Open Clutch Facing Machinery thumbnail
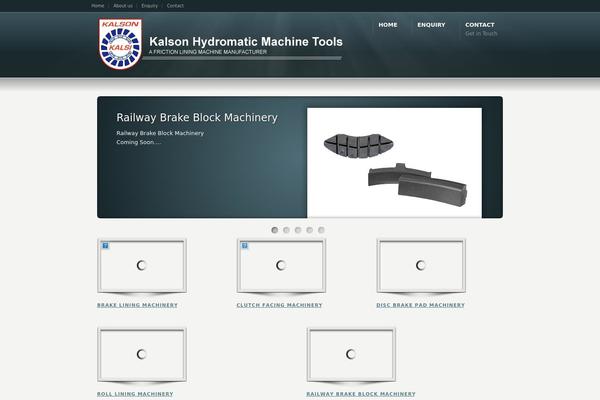This screenshot has height=400, width=600. click(x=281, y=266)
